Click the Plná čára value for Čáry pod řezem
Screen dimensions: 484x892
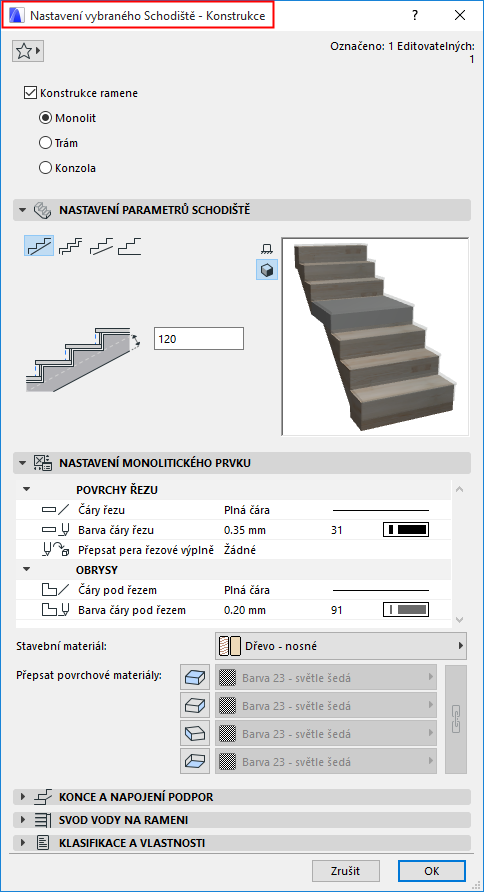tap(247, 590)
